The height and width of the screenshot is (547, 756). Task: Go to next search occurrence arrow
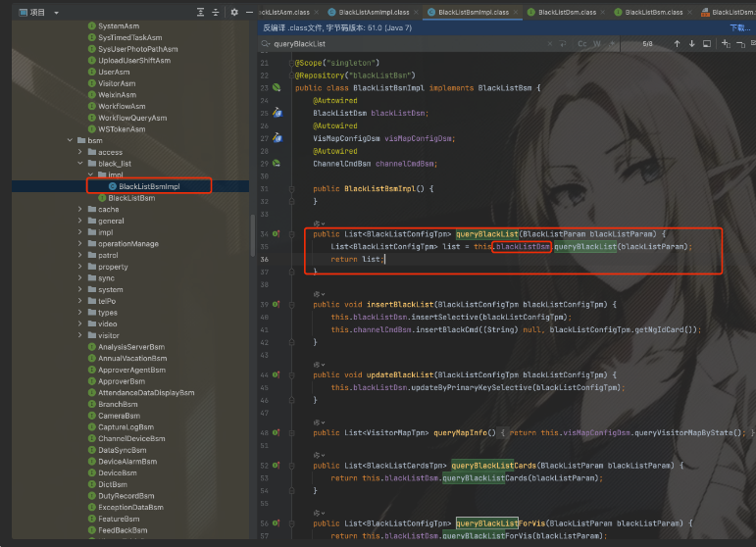pyautogui.click(x=692, y=44)
